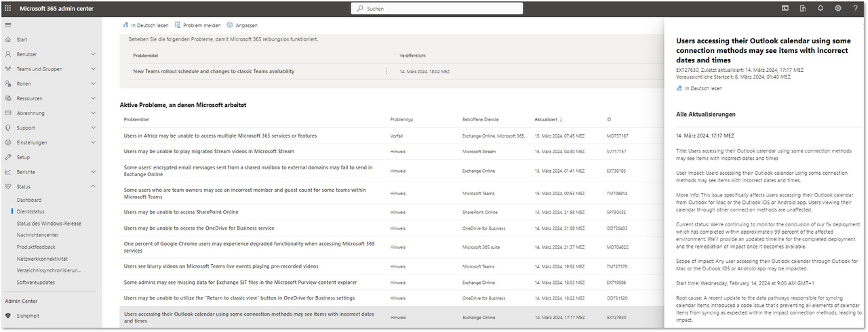
Task: Click the Teams und Gruppen icon
Action: coord(8,69)
